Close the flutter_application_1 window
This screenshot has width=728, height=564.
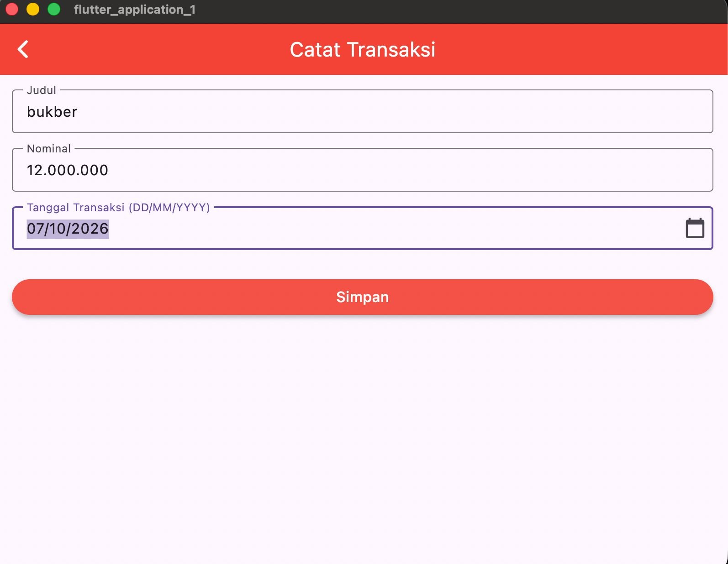click(x=12, y=9)
